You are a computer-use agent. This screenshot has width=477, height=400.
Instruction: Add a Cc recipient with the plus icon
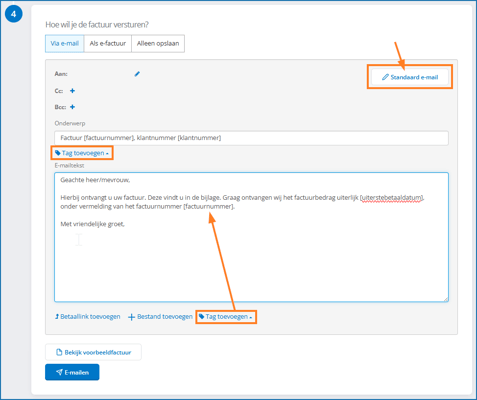point(72,91)
